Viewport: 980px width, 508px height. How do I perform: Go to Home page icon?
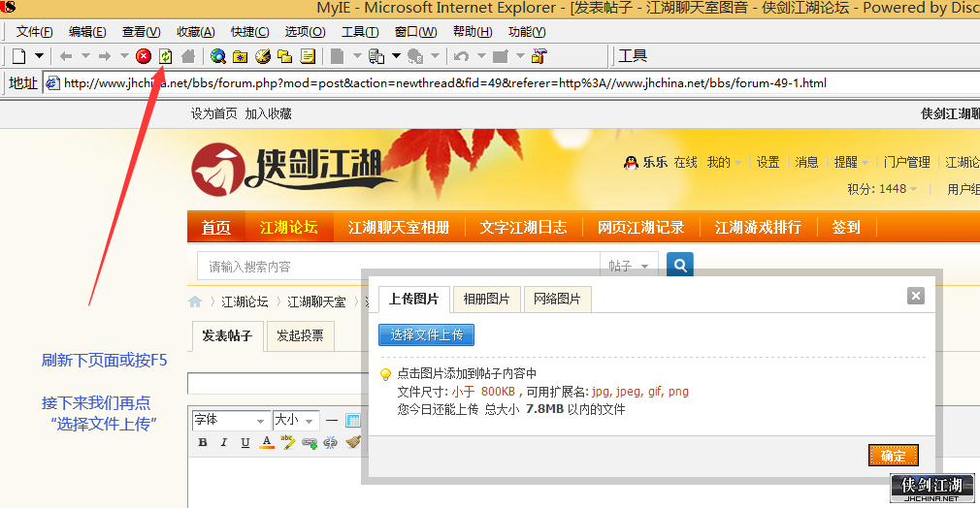(x=187, y=56)
